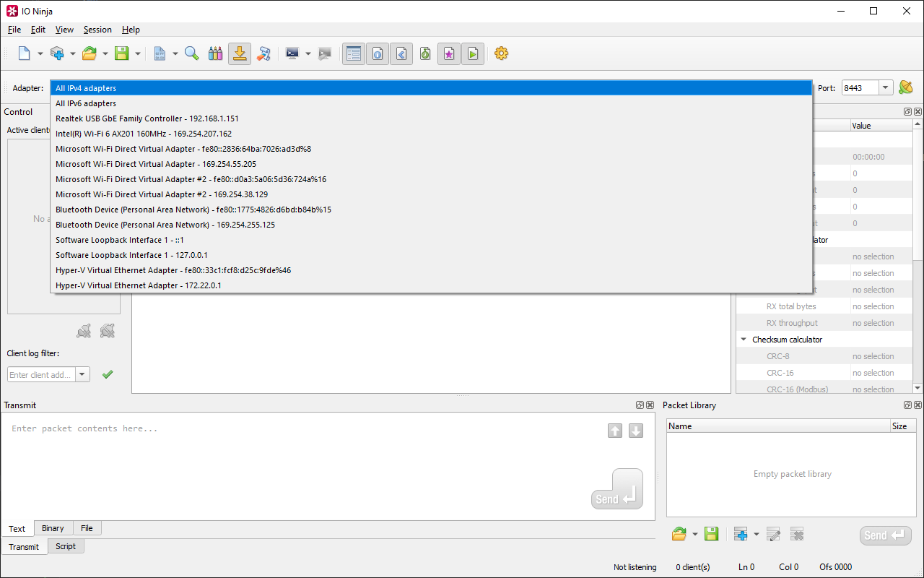Open the File menu
The image size is (924, 578).
[x=14, y=30]
